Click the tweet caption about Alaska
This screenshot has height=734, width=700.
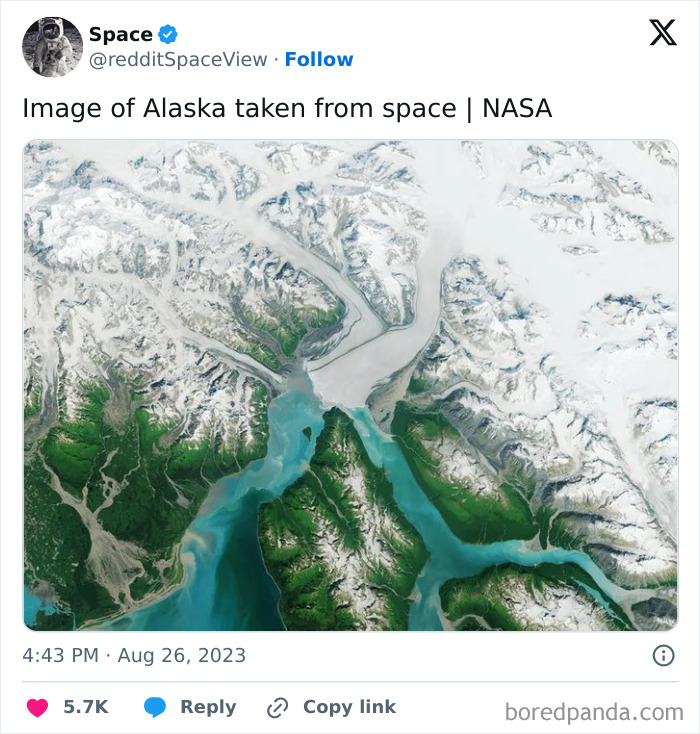pos(287,108)
